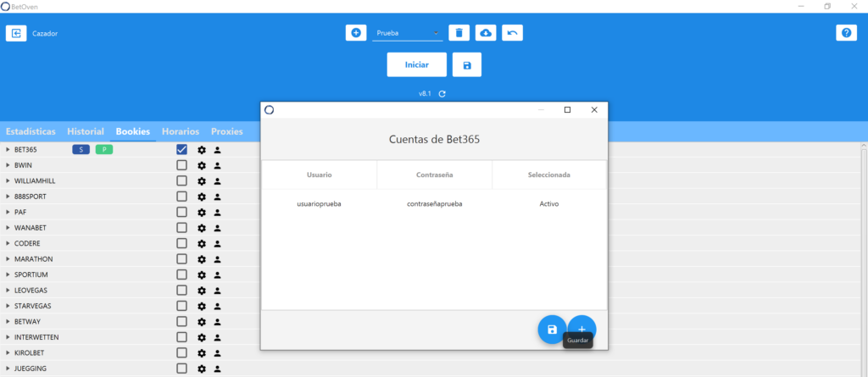Sort by the Contraseña column header
The width and height of the screenshot is (868, 377).
coord(435,175)
